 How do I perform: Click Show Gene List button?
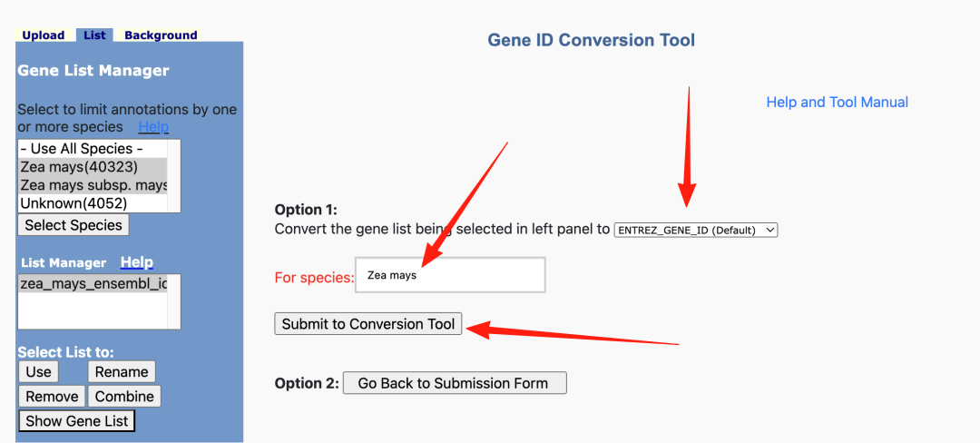pyautogui.click(x=77, y=420)
